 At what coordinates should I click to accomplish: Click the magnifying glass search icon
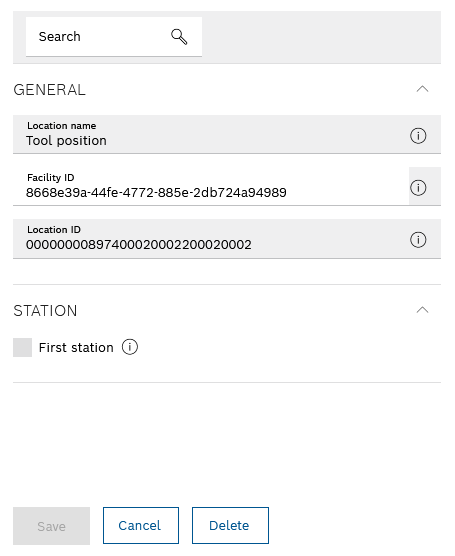pyautogui.click(x=179, y=37)
